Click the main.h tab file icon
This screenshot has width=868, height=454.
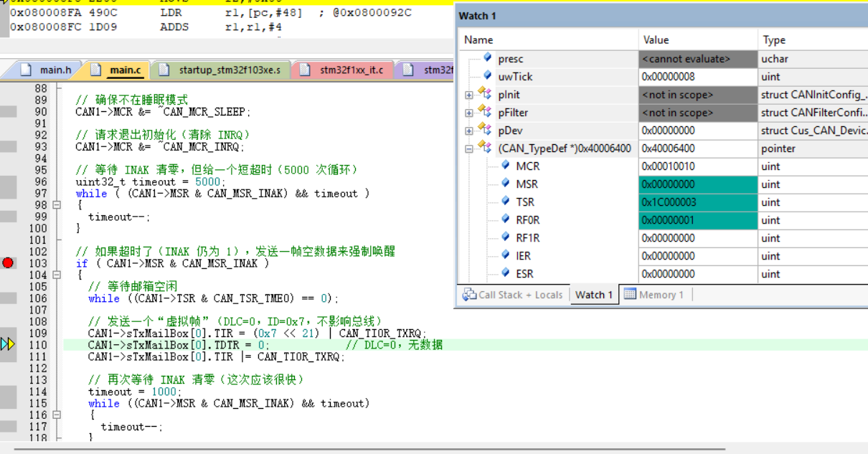pos(27,70)
